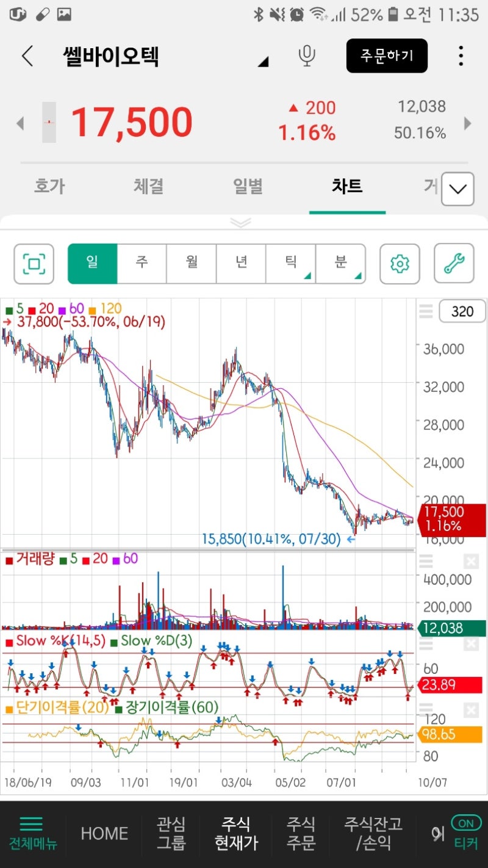488x868 pixels.
Task: Open chart tools wrench icon
Action: (454, 264)
